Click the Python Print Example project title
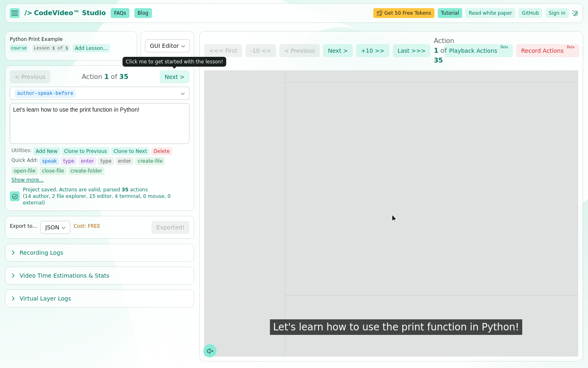The height and width of the screenshot is (368, 588). click(36, 39)
